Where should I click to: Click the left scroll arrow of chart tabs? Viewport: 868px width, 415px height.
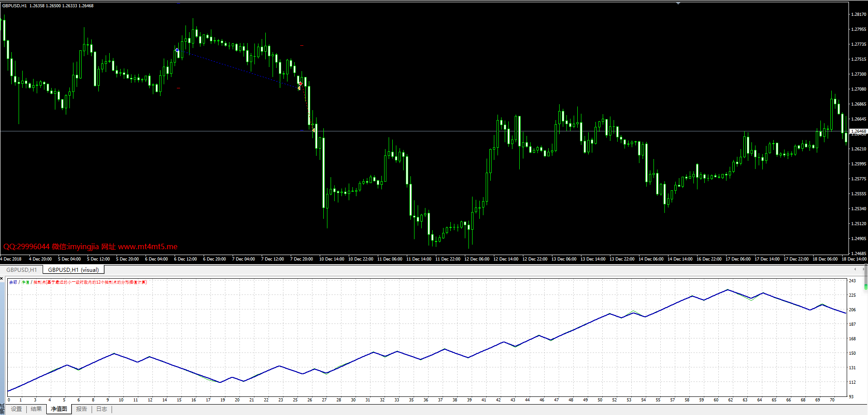855,270
